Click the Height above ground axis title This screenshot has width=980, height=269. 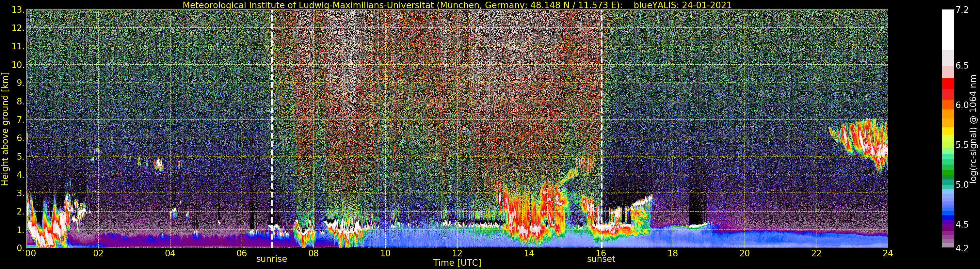tap(5, 129)
